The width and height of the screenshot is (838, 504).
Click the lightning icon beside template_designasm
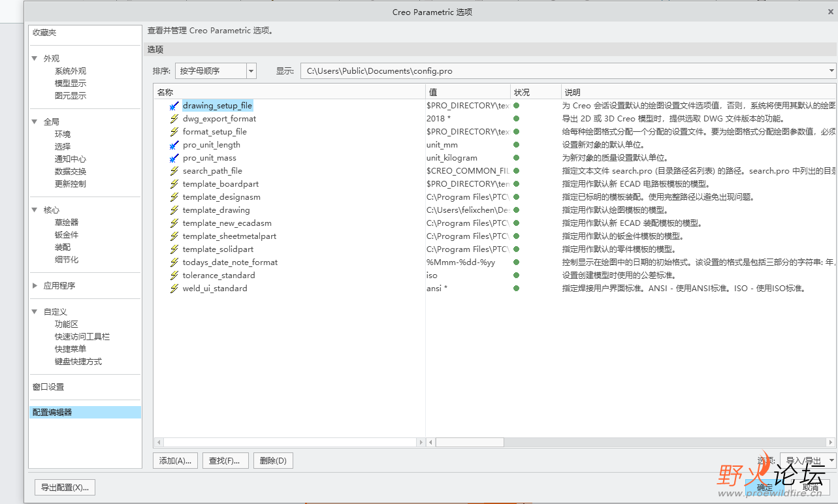coord(174,197)
